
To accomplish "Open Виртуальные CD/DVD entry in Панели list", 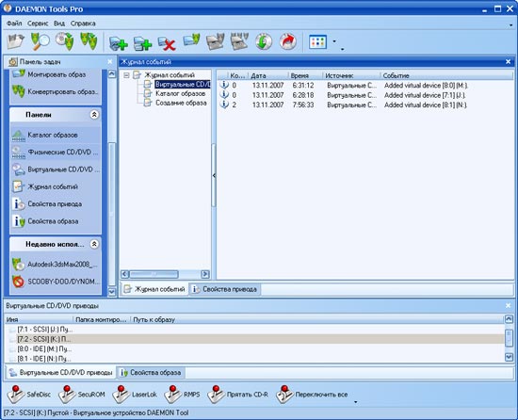I will [56, 170].
